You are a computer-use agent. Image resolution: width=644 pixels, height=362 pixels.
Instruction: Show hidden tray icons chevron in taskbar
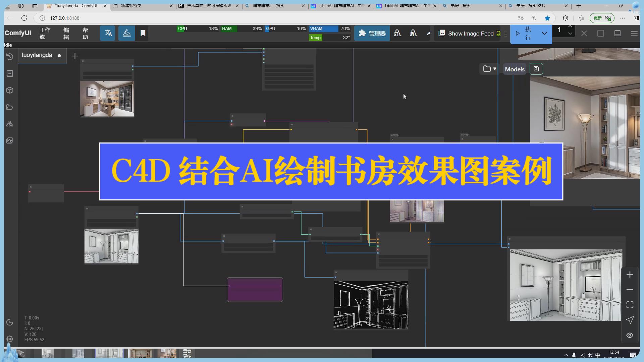566,355
